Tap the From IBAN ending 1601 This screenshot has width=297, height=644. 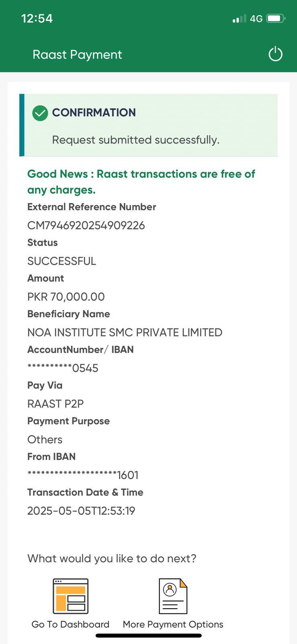coord(83,475)
